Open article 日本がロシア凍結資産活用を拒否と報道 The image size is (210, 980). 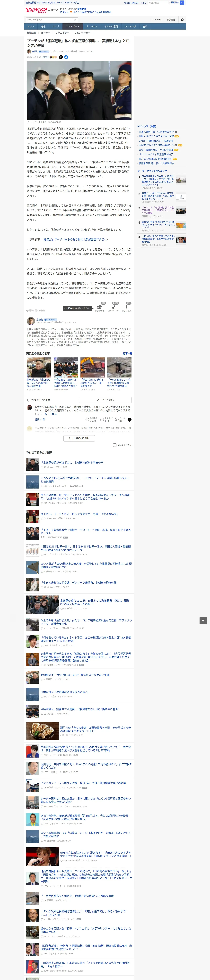click(64, 692)
